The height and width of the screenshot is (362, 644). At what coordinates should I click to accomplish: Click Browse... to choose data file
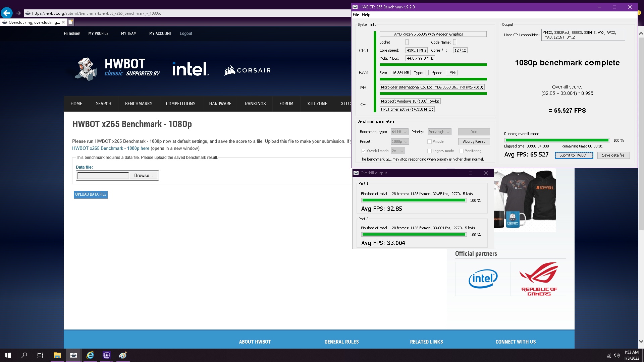tap(143, 175)
